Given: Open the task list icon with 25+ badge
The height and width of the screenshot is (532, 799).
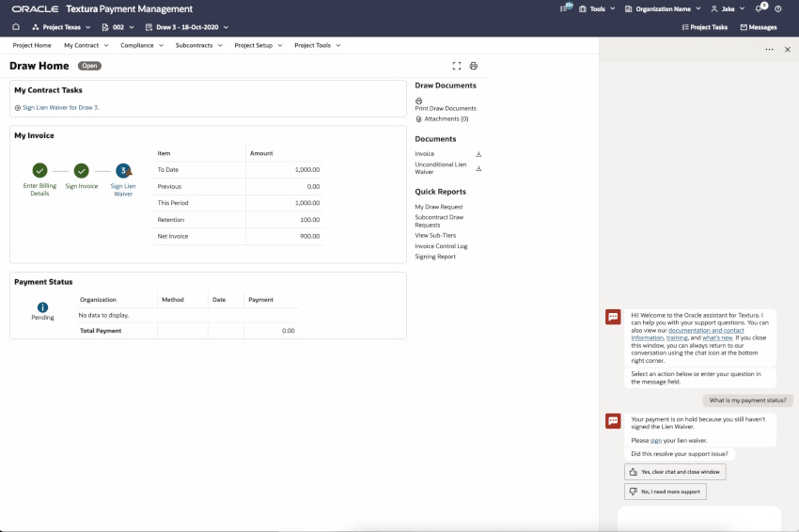Looking at the screenshot, I should (566, 8).
